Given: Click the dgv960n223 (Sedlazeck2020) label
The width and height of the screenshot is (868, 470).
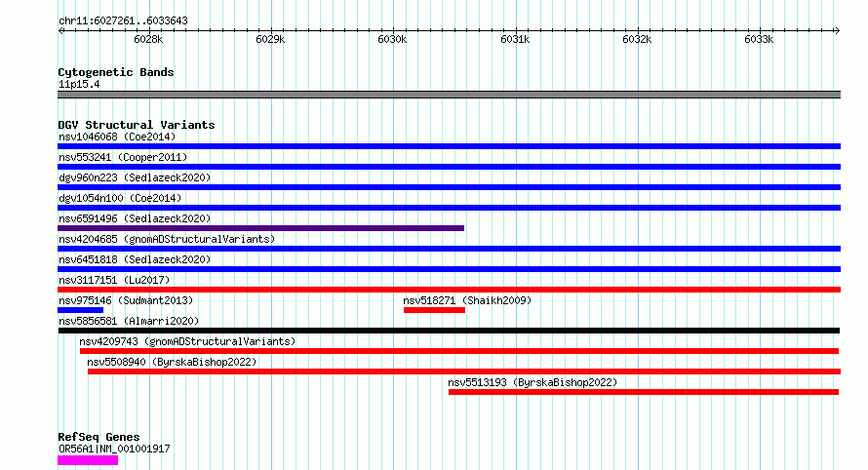Looking at the screenshot, I should point(135,177).
